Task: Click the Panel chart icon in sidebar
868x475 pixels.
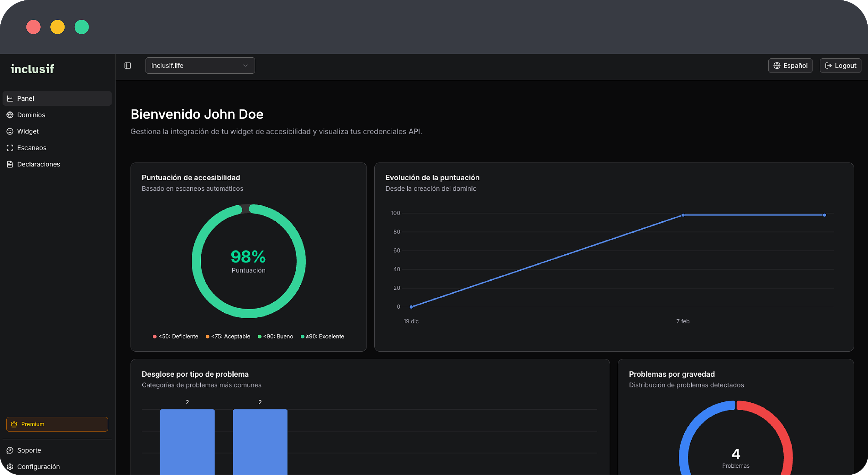Action: tap(10, 99)
